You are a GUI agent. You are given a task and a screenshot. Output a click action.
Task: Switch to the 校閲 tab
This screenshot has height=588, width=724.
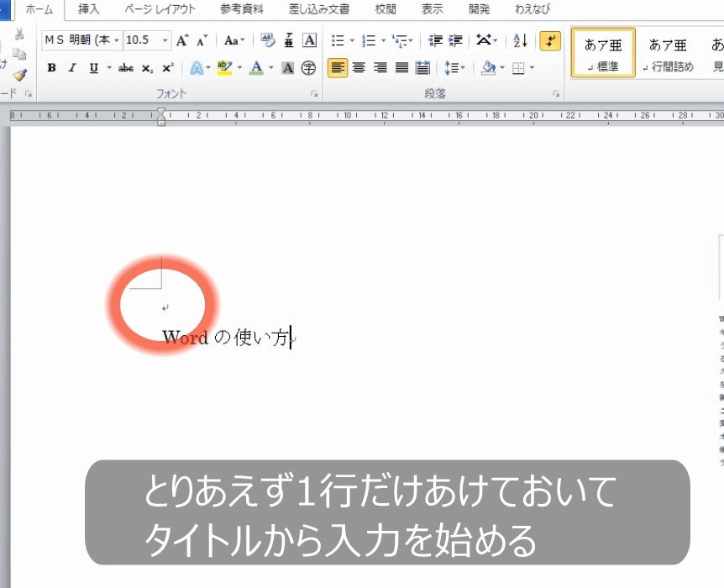click(386, 9)
